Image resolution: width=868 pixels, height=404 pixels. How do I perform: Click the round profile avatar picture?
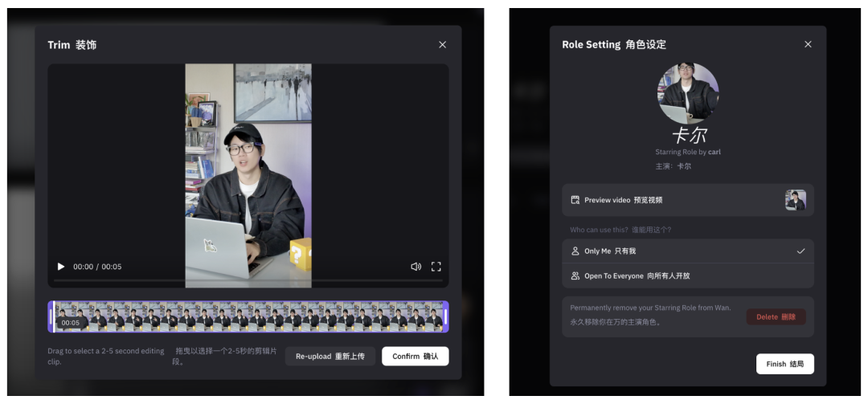[688, 93]
